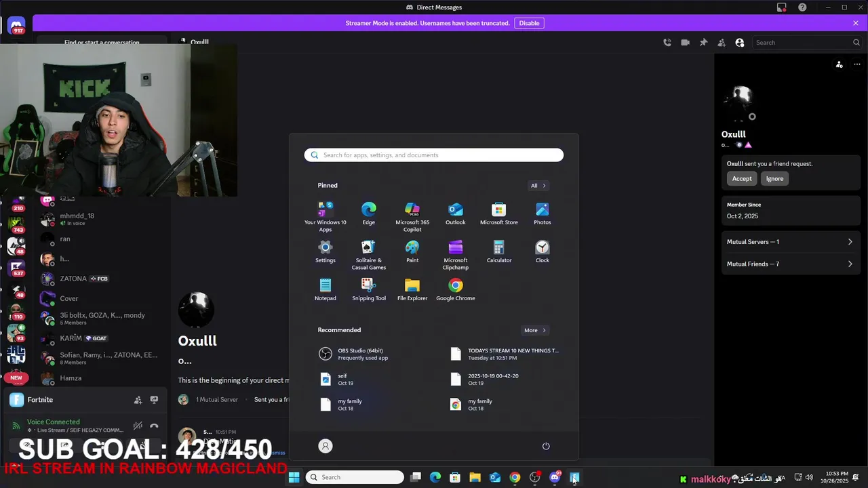Screen dimensions: 868x488
Task: Open DM with Cover
Action: pos(100,298)
